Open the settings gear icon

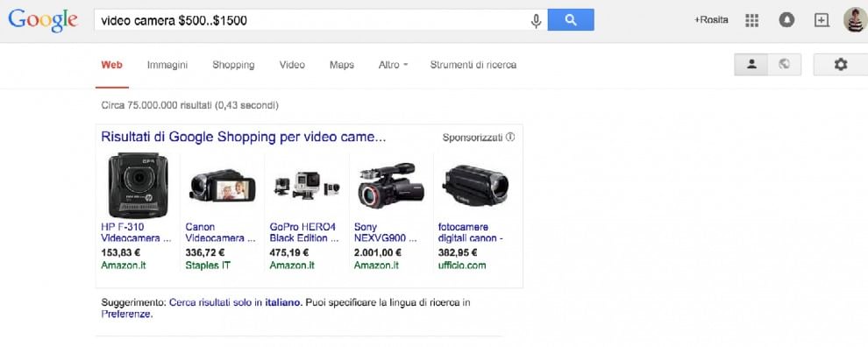840,65
